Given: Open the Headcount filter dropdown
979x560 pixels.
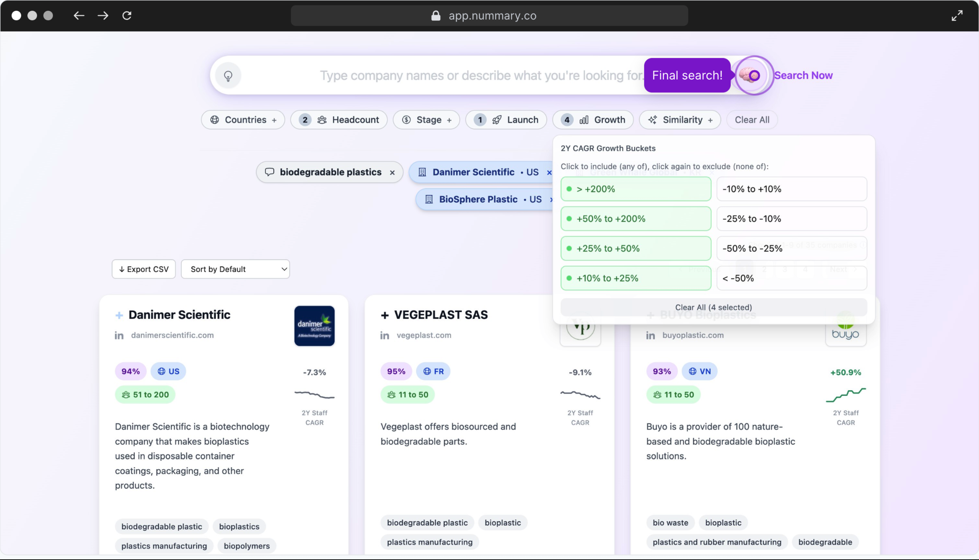Looking at the screenshot, I should [339, 119].
